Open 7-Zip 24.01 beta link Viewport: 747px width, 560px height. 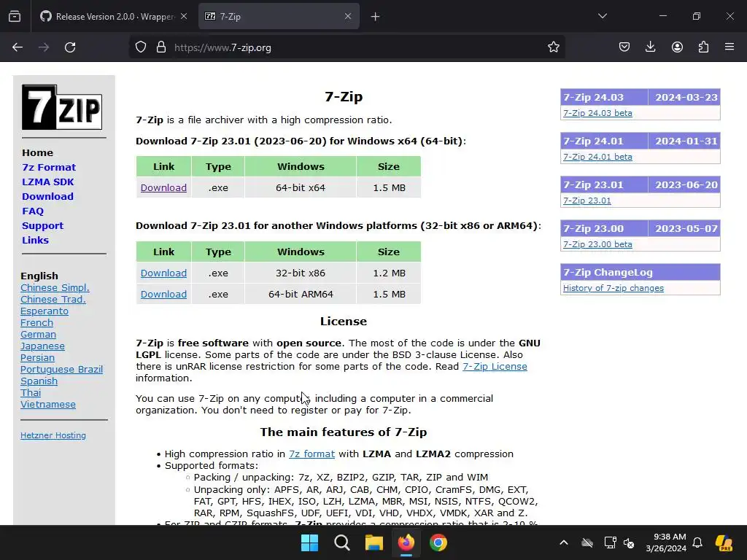click(x=597, y=157)
